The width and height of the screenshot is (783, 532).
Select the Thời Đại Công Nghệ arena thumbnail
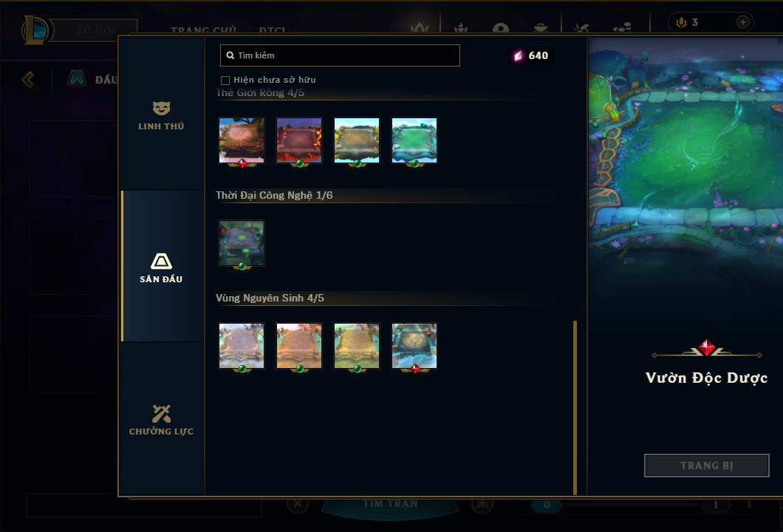(x=242, y=243)
